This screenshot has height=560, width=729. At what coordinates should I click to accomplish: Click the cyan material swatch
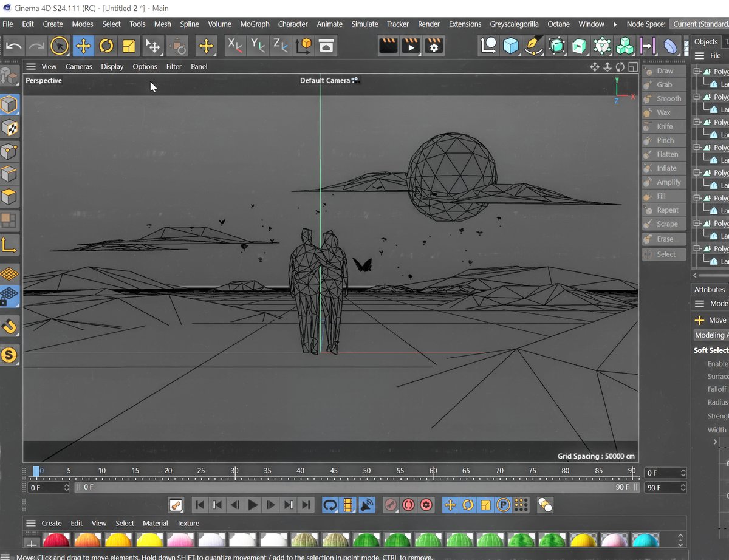[x=645, y=540]
